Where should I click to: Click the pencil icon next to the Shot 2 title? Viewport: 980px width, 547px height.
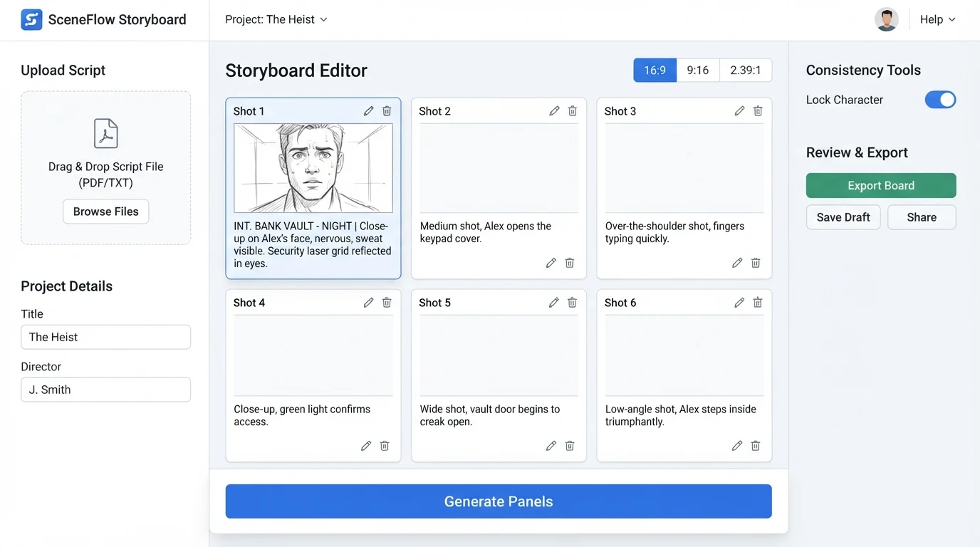point(554,111)
